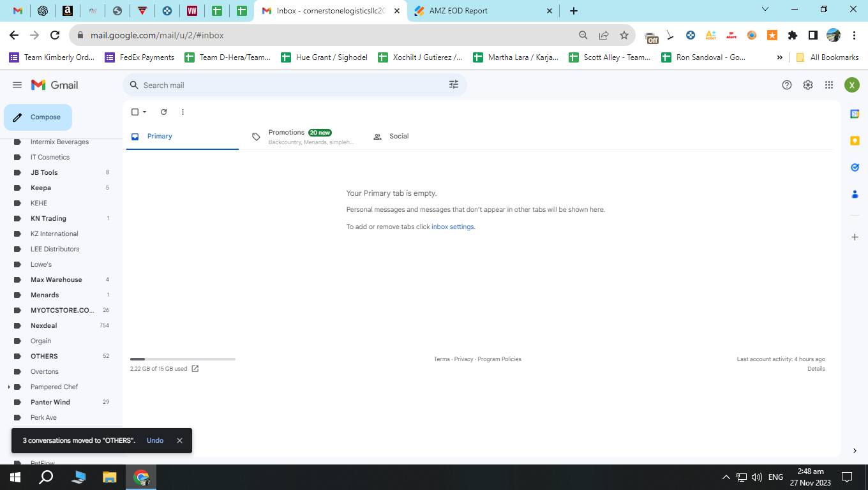Toggle the Chrome side panel icon
Image resolution: width=868 pixels, height=490 pixels.
tap(813, 35)
